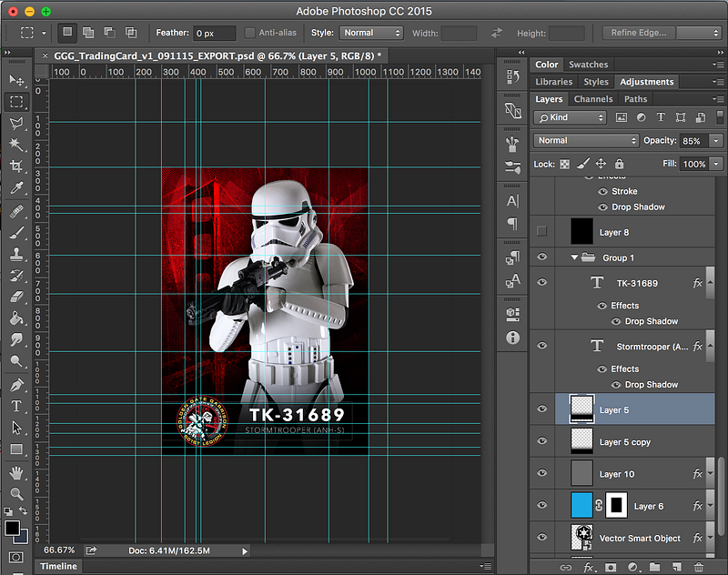728x575 pixels.
Task: Lock all on the layer
Action: [619, 164]
